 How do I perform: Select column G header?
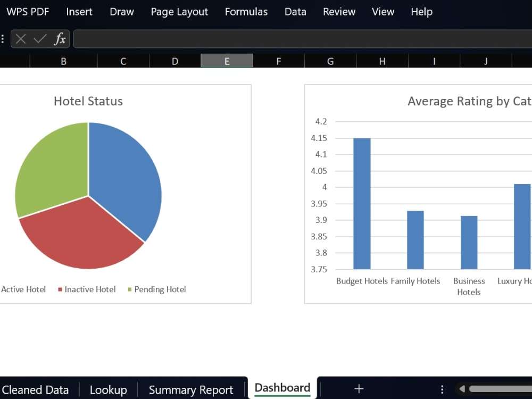click(x=330, y=61)
